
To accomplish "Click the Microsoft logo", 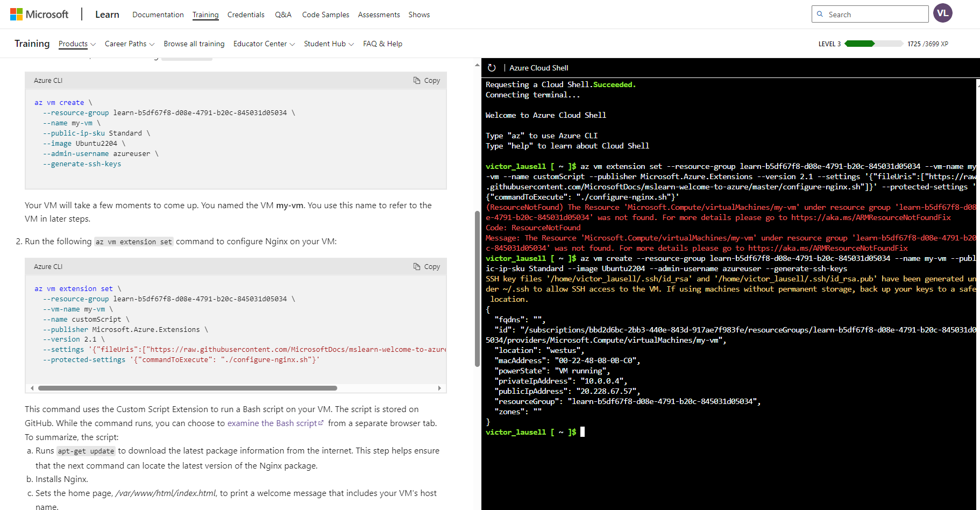I will (x=39, y=13).
